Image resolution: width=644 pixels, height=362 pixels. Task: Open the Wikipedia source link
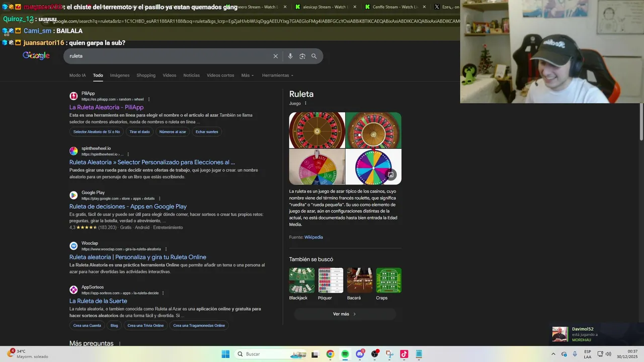pos(313,237)
